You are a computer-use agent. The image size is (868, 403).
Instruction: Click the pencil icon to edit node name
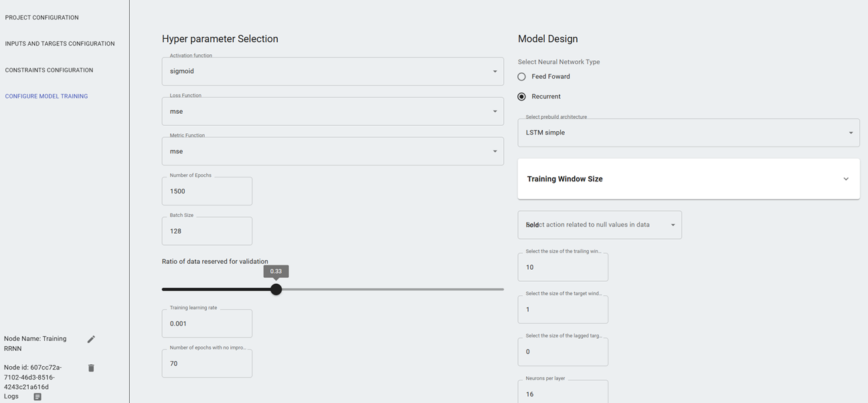click(x=91, y=339)
